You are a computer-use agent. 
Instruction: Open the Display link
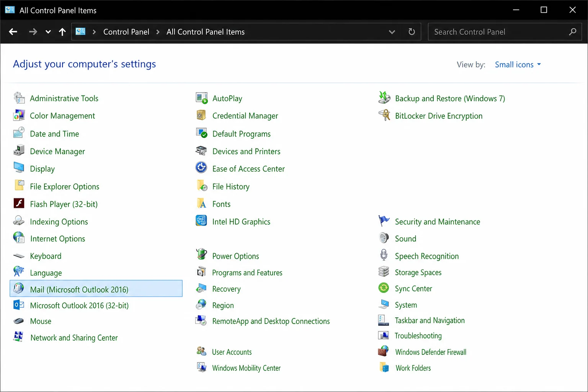pyautogui.click(x=42, y=169)
